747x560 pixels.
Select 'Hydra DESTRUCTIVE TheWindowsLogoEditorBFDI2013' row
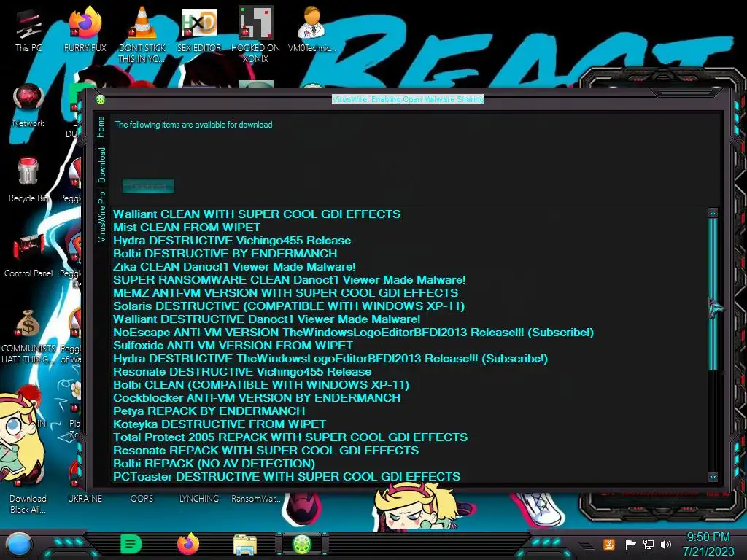pos(330,359)
